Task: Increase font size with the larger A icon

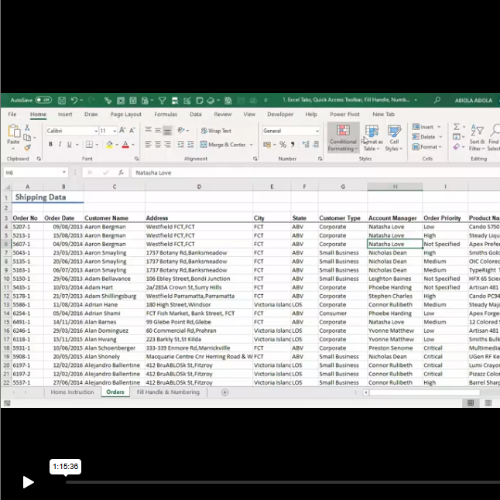Action: click(122, 130)
